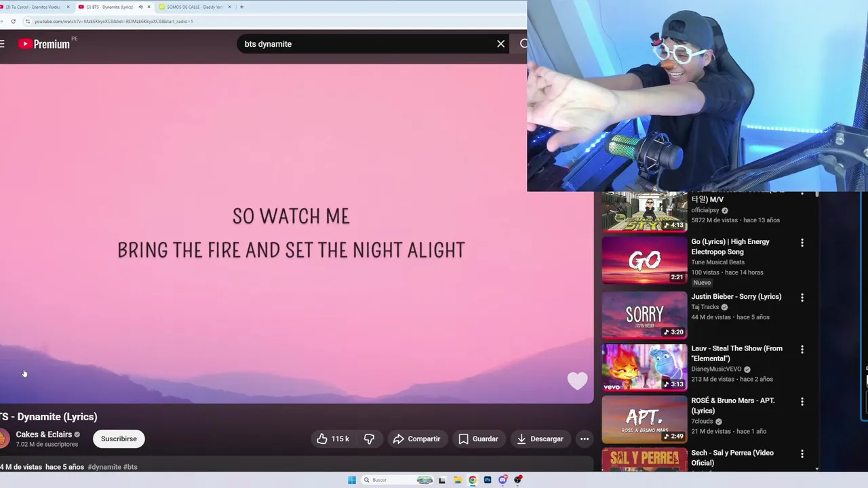Close the 'SOMOS DE CALLE' browser tab
Screen dimensions: 868x488
point(229,7)
